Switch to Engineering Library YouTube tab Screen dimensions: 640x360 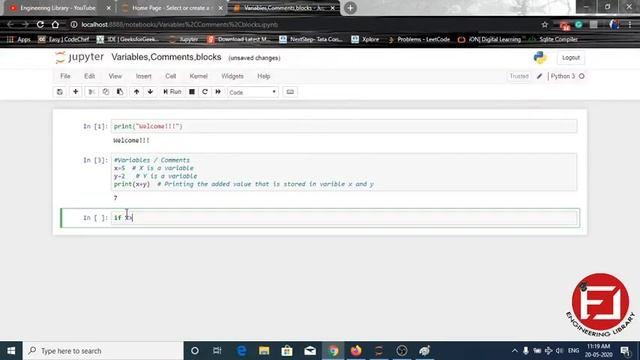coord(59,8)
